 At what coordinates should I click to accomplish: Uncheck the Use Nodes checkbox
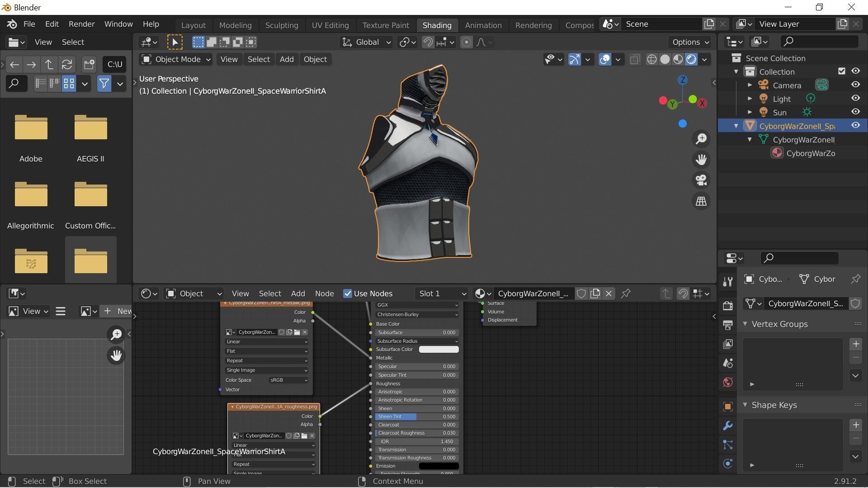point(347,294)
